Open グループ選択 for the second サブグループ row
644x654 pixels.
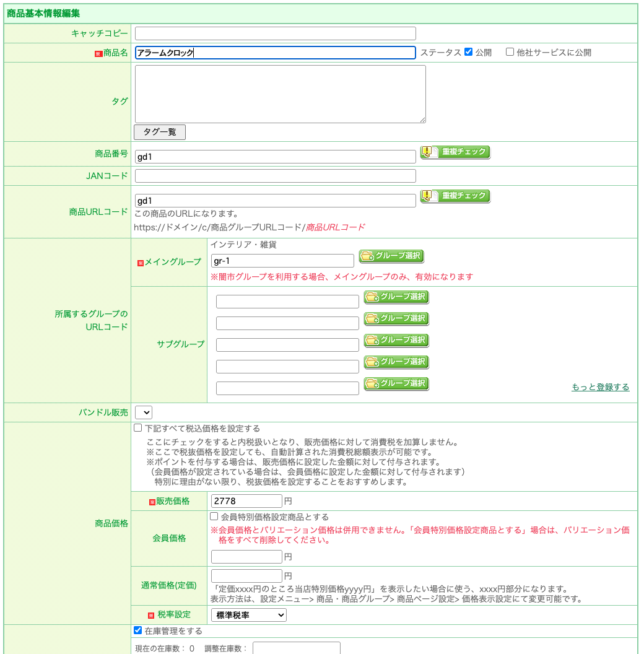(396, 319)
